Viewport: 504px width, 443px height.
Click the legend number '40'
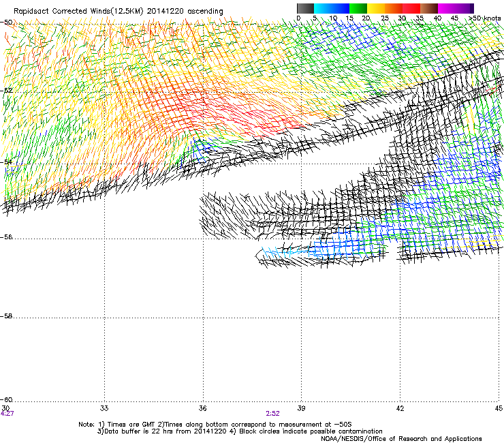point(437,18)
